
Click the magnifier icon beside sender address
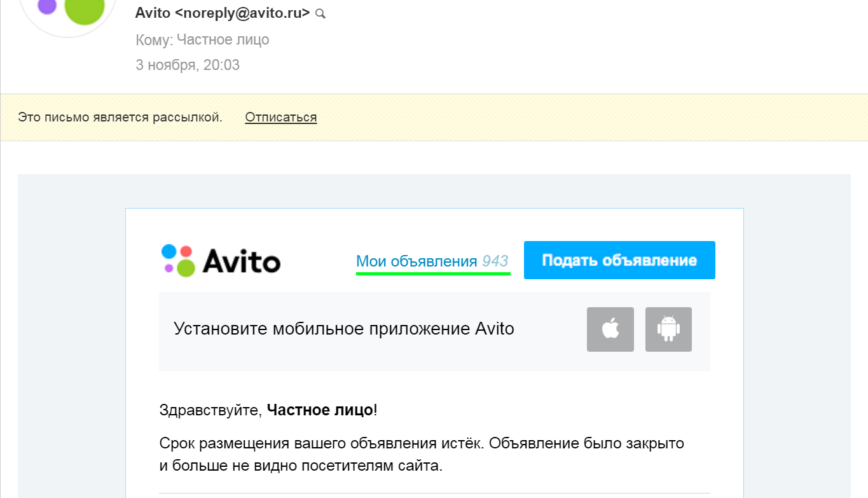pos(320,13)
